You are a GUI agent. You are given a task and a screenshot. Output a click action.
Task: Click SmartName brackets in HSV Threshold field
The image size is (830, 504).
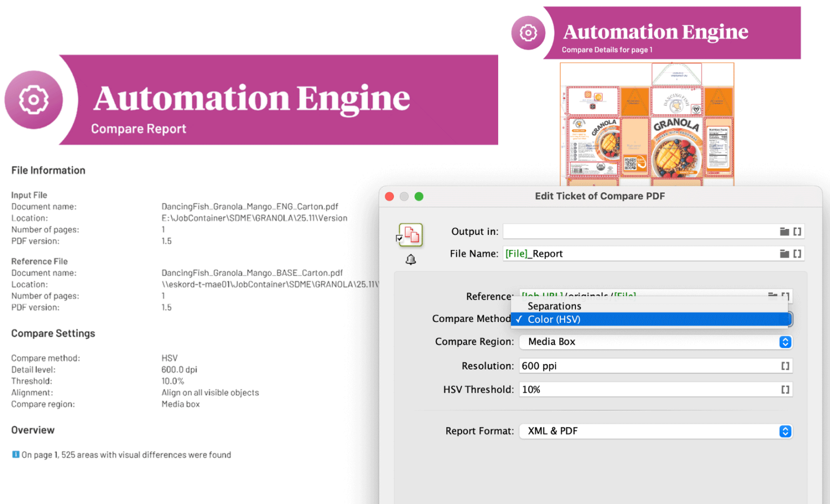pyautogui.click(x=785, y=390)
